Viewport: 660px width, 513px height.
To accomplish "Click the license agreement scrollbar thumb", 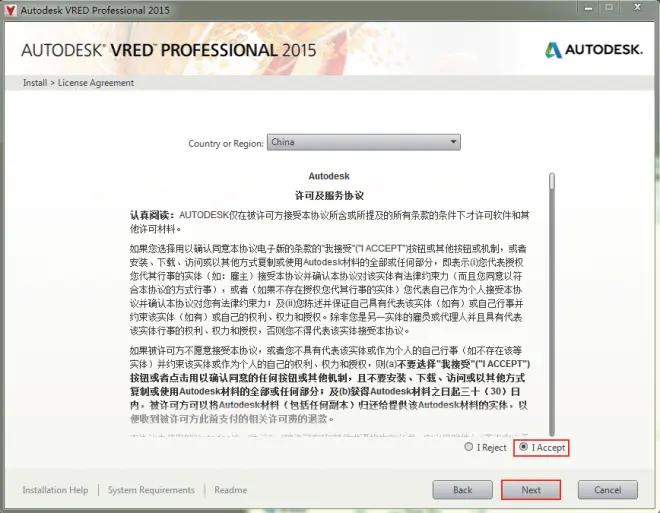I will click(x=552, y=181).
